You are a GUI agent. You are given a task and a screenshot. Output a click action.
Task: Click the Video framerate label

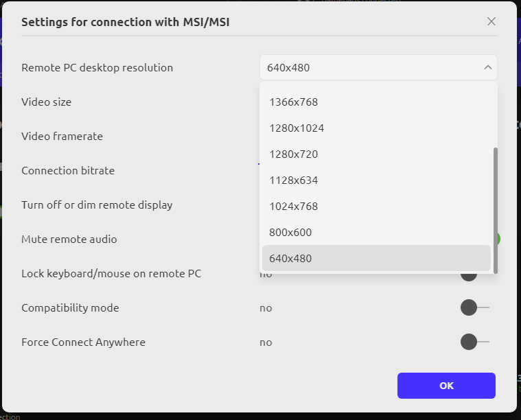[x=62, y=136]
